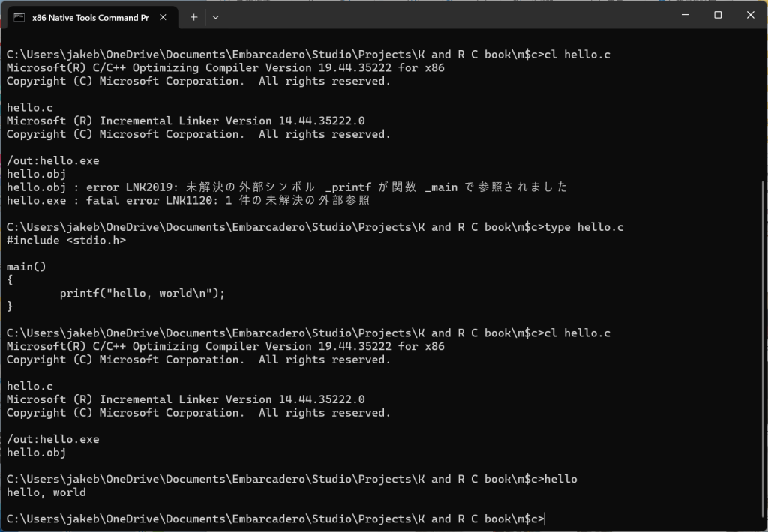The image size is (768, 532).
Task: Click the terminal icon on the tab
Action: coord(19,17)
